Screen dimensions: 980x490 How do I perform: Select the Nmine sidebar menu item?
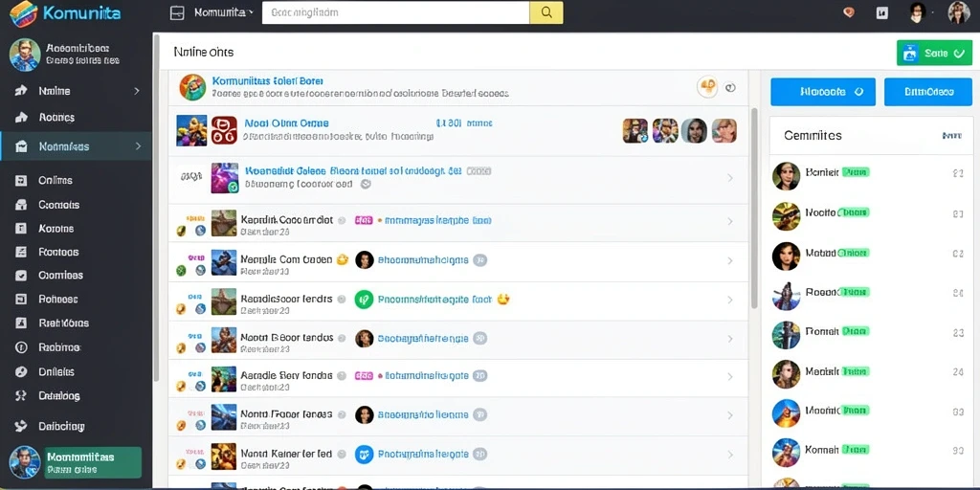tap(76, 91)
